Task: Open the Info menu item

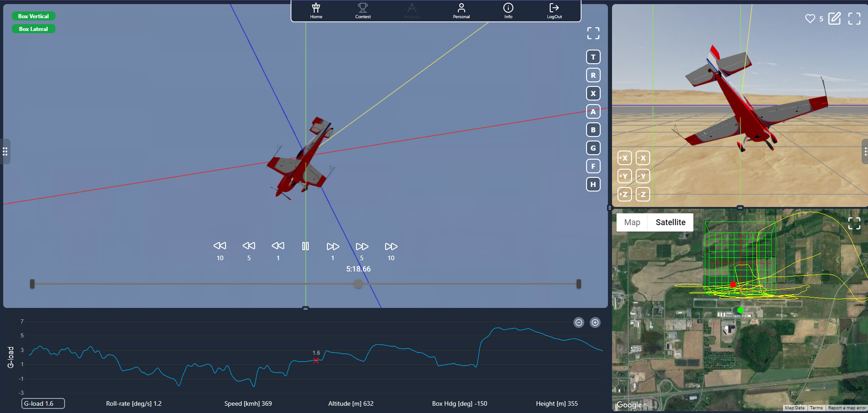Action: click(x=508, y=11)
